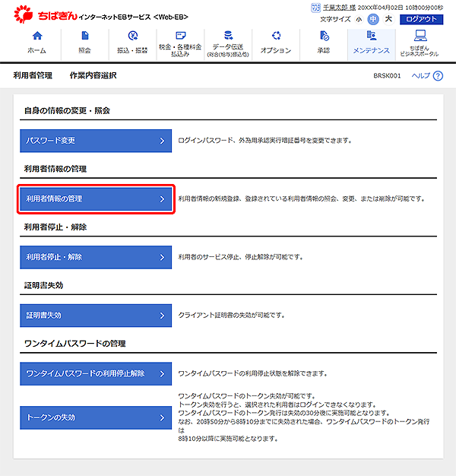Click 利用者停止・解除 button
This screenshot has height=476, width=456.
[96, 257]
